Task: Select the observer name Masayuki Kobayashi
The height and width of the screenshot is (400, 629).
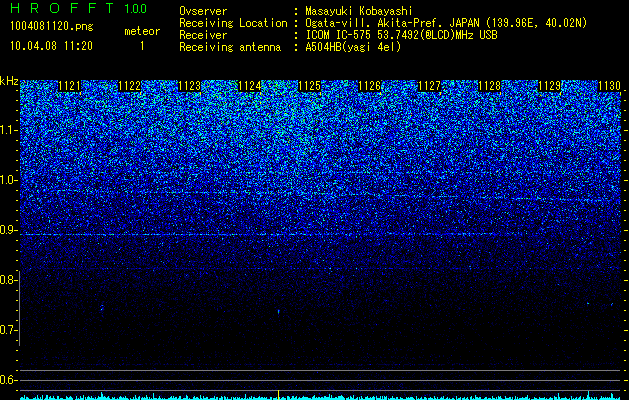Action: 359,11
